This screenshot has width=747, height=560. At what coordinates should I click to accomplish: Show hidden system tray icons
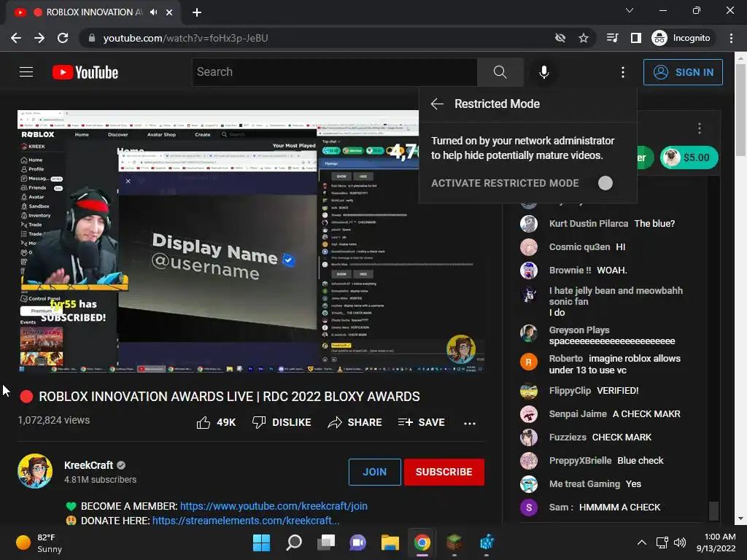(642, 542)
